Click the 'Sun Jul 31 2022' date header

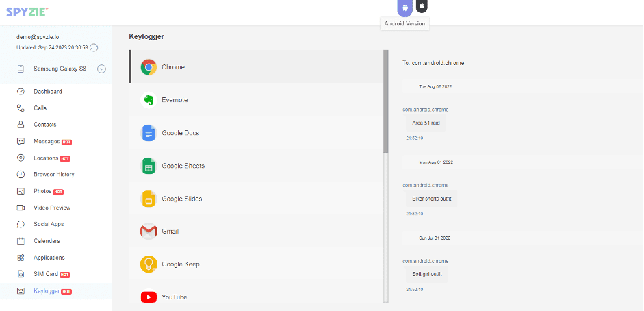coord(435,238)
